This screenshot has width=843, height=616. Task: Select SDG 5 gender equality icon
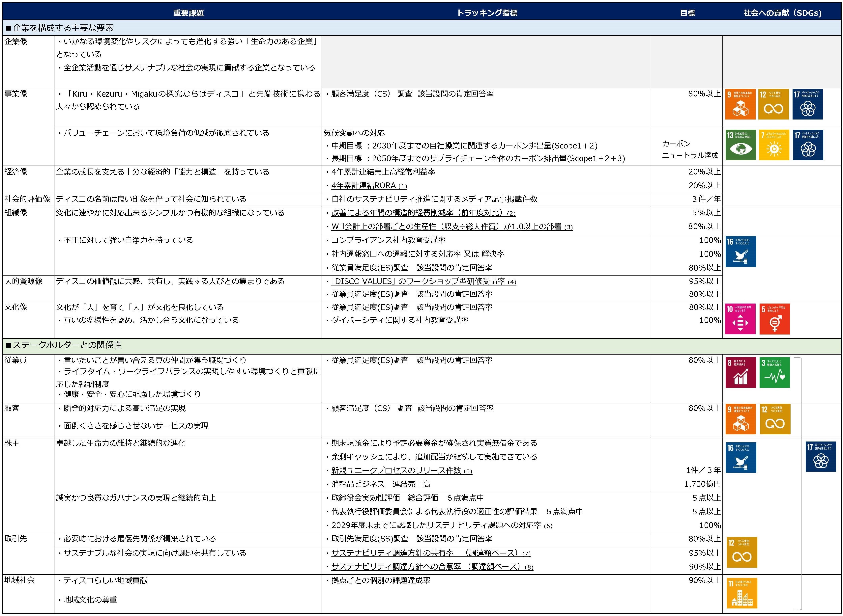[774, 319]
